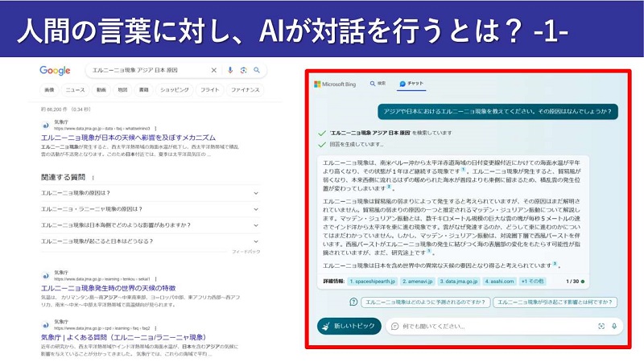Select the 画像 filter chip
The height and width of the screenshot is (362, 644).
pyautogui.click(x=49, y=90)
